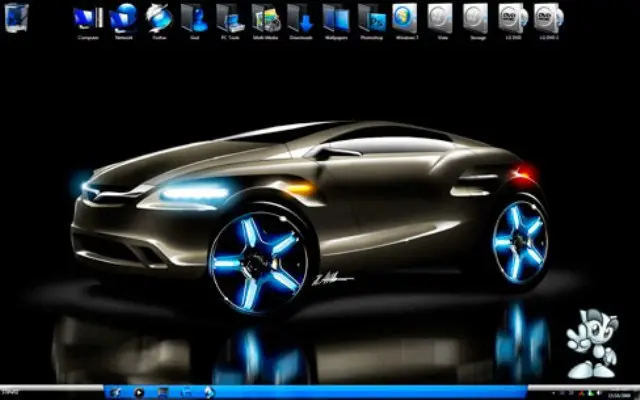Click the monitor icon on taskbar
The height and width of the screenshot is (400, 640).
point(162,393)
